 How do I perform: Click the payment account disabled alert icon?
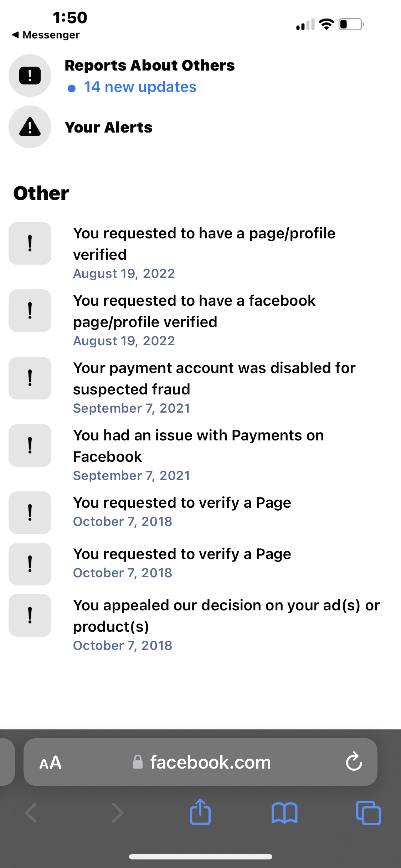[x=30, y=378]
